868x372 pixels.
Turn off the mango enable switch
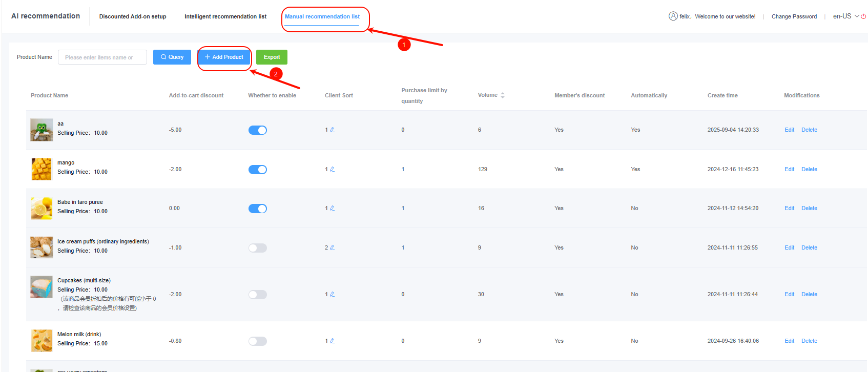[257, 170]
